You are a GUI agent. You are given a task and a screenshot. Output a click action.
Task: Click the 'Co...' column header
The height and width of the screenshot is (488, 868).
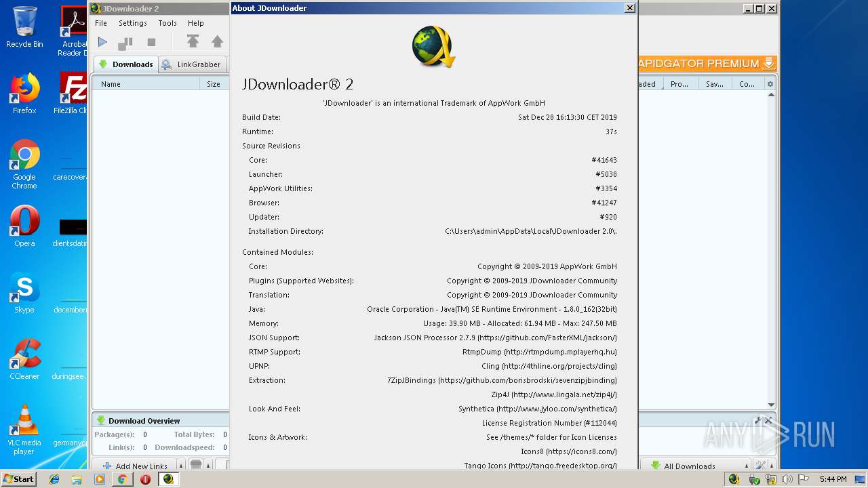coord(748,84)
